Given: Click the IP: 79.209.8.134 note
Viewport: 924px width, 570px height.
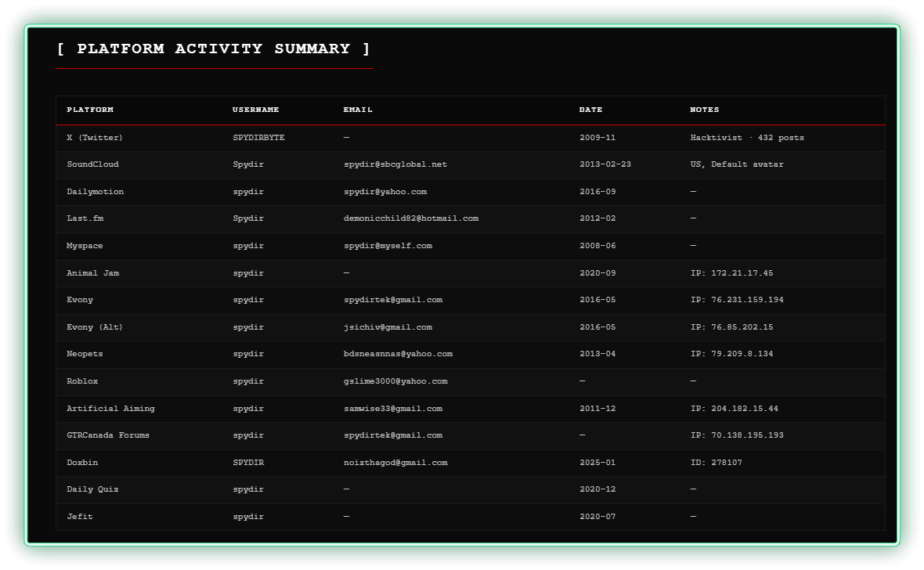Looking at the screenshot, I should click(732, 354).
